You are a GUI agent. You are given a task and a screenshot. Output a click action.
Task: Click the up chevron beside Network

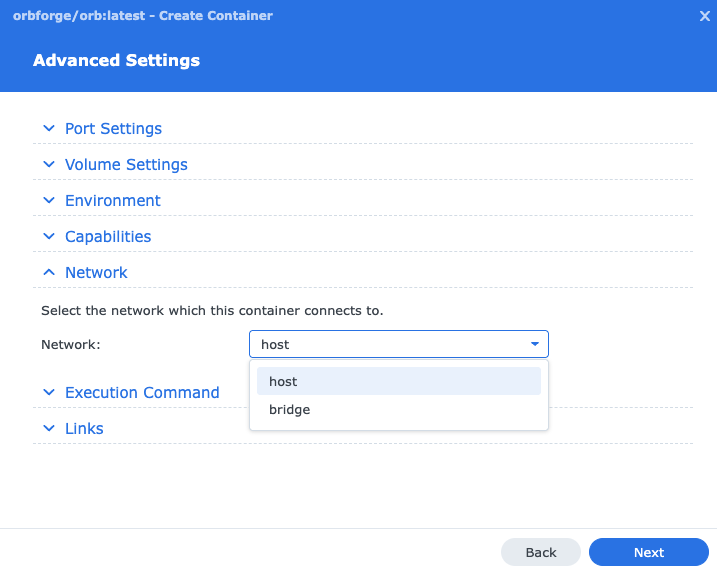pos(48,273)
